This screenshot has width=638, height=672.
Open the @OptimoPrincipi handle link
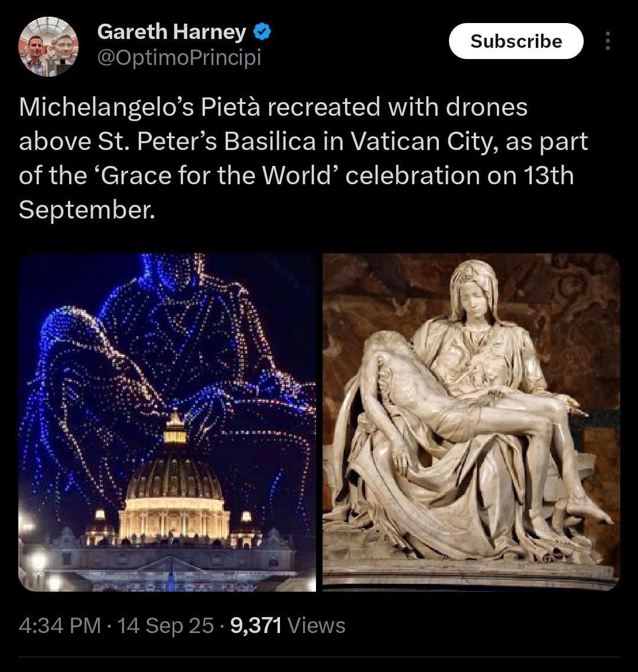pos(179,57)
